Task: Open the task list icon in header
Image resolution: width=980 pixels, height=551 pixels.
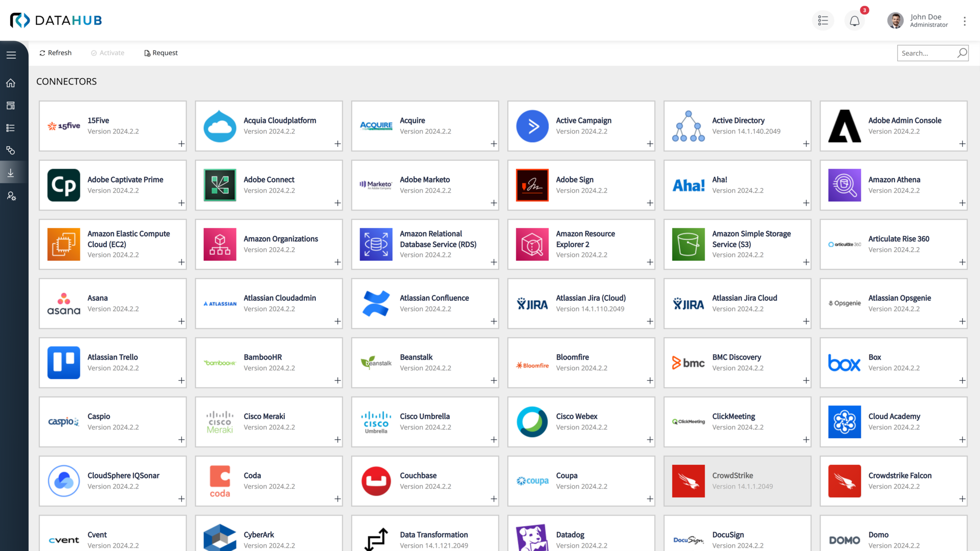Action: click(x=823, y=21)
